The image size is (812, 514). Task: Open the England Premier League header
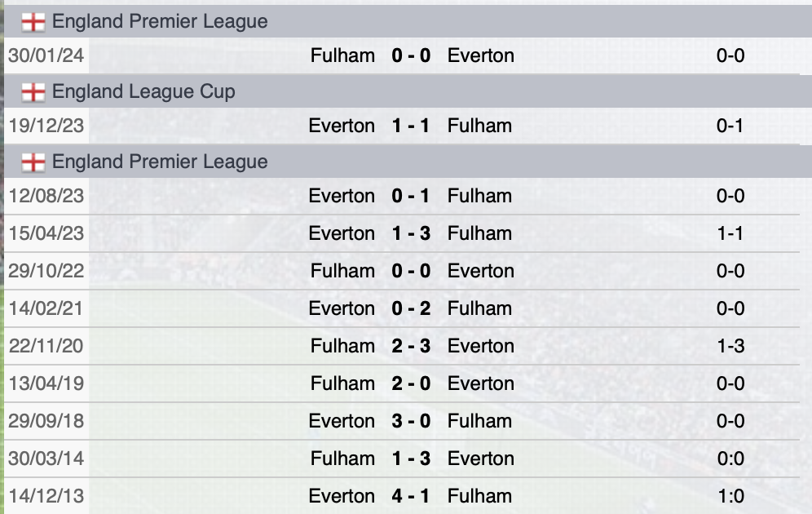point(159,21)
